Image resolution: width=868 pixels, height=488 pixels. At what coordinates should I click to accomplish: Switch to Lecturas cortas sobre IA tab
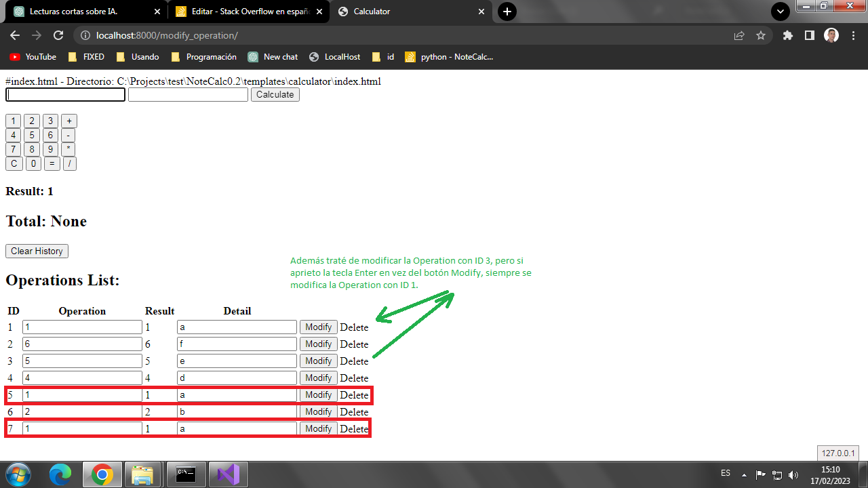pos(86,12)
